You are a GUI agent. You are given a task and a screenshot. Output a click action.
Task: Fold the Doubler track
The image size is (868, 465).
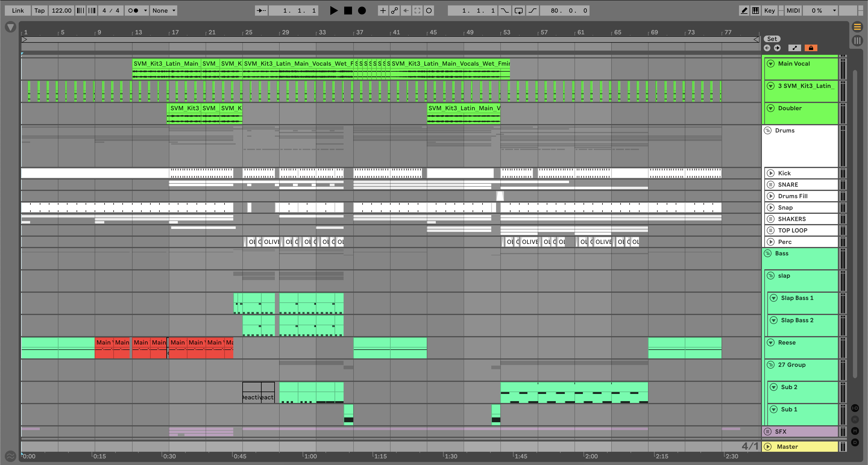point(771,108)
